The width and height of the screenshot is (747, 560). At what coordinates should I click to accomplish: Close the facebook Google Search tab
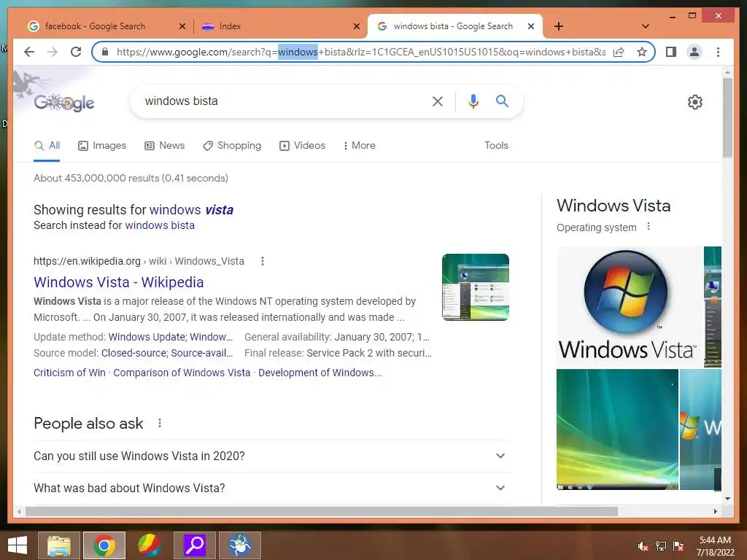(x=182, y=26)
